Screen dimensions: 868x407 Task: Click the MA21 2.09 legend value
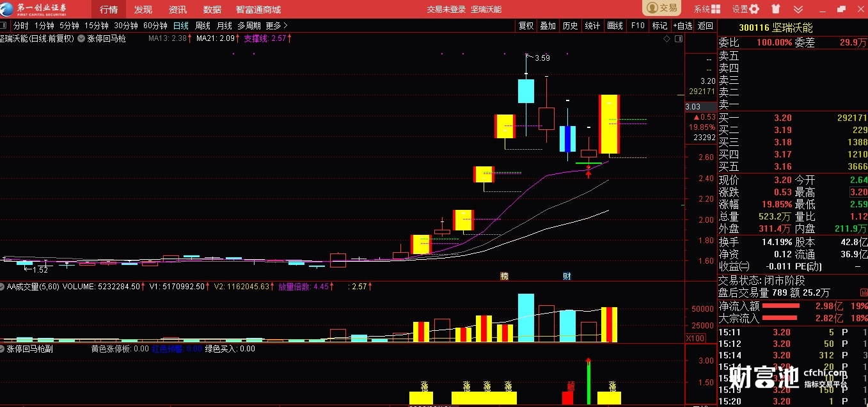(x=217, y=38)
